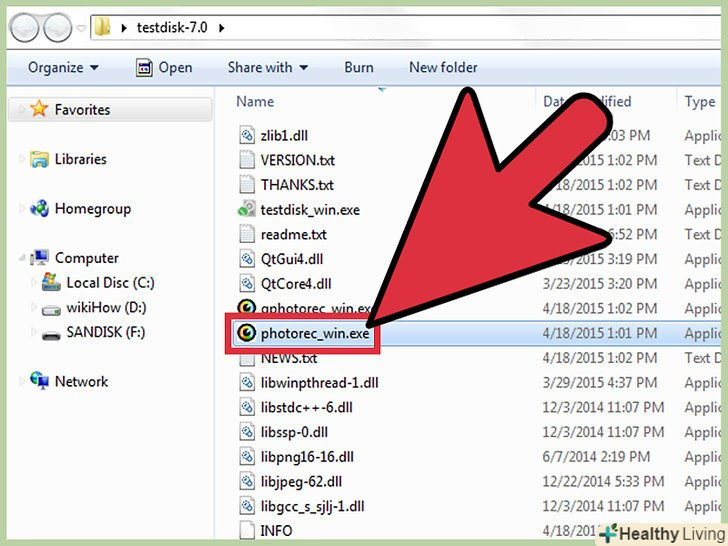Click the Open toolbar button
728x546 pixels.
(164, 68)
